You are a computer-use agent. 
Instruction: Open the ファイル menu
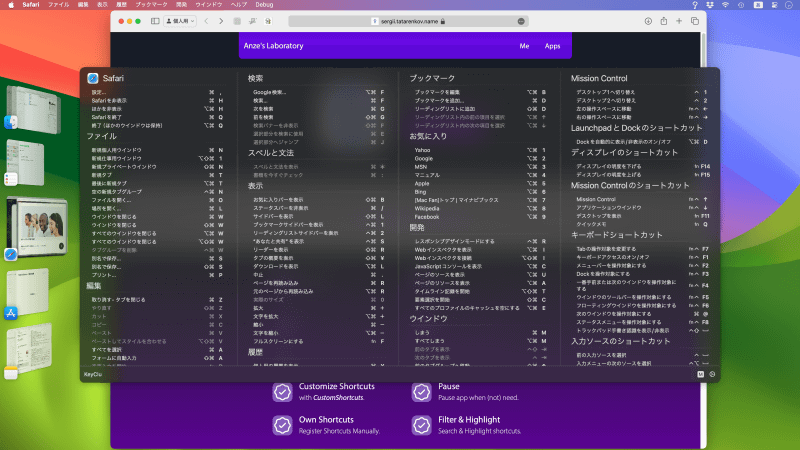(59, 5)
